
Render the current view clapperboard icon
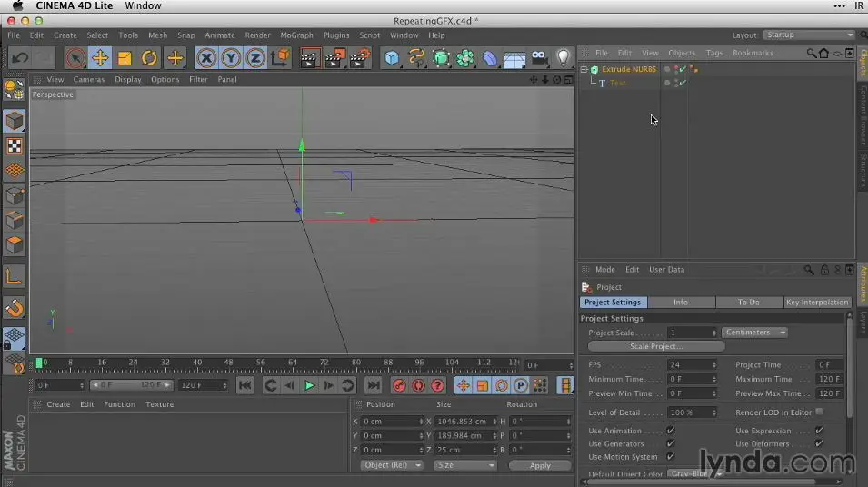coord(309,58)
